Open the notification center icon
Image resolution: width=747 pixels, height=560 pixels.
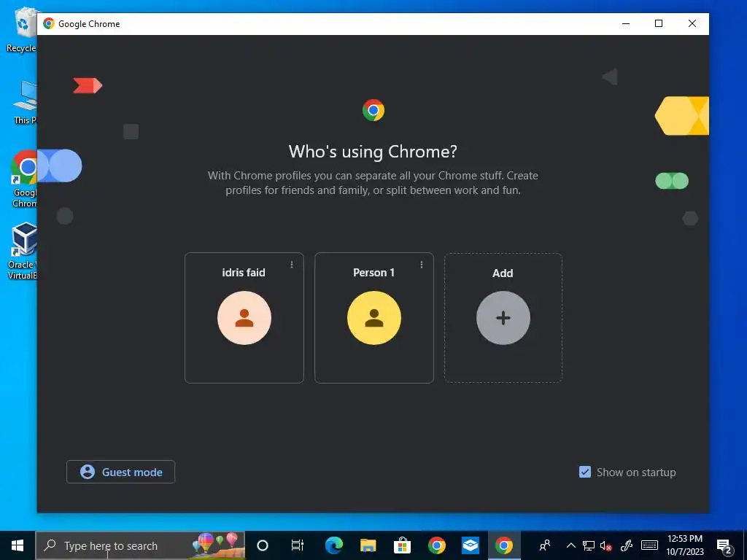pos(724,545)
